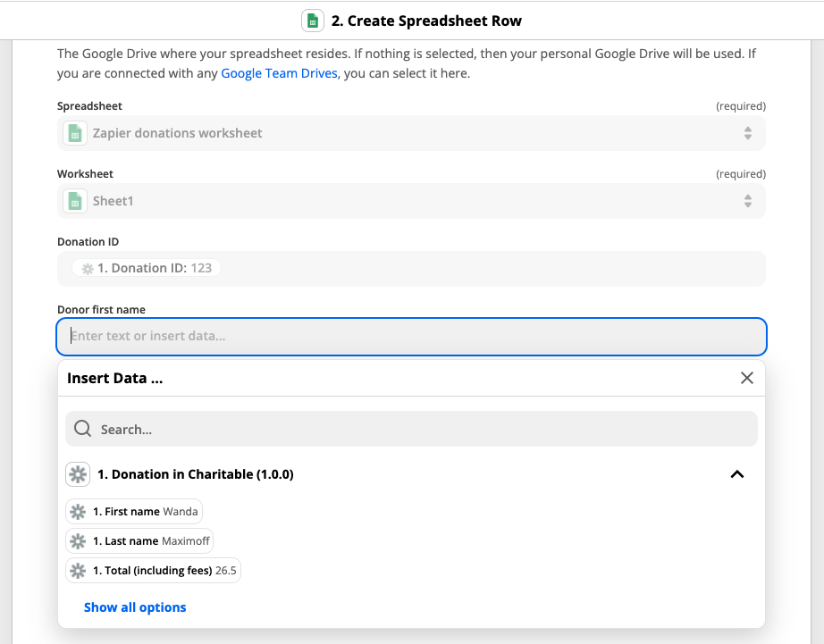The height and width of the screenshot is (644, 824).
Task: Click the Search field in Insert Data
Action: tap(411, 429)
